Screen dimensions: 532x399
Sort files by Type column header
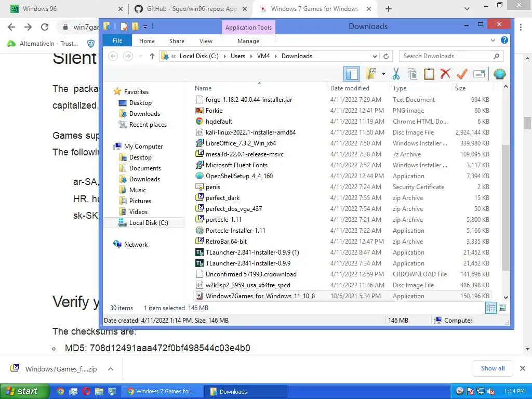(x=400, y=88)
